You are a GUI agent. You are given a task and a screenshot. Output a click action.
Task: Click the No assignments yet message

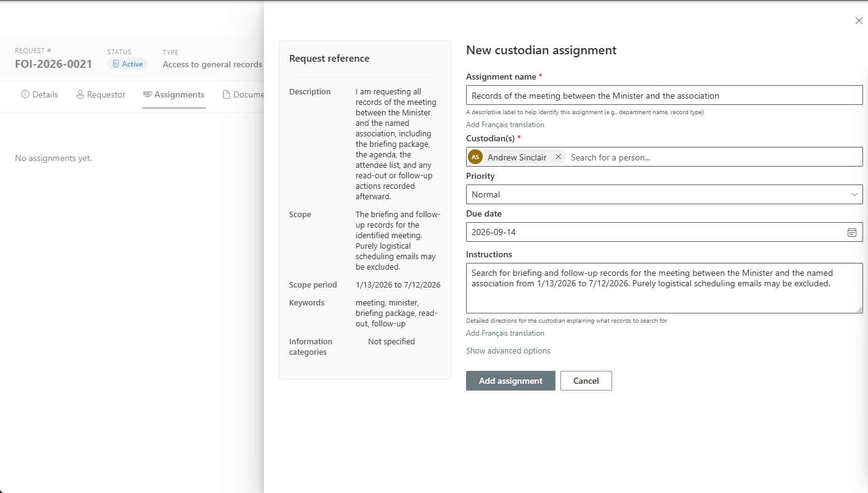pyautogui.click(x=53, y=158)
